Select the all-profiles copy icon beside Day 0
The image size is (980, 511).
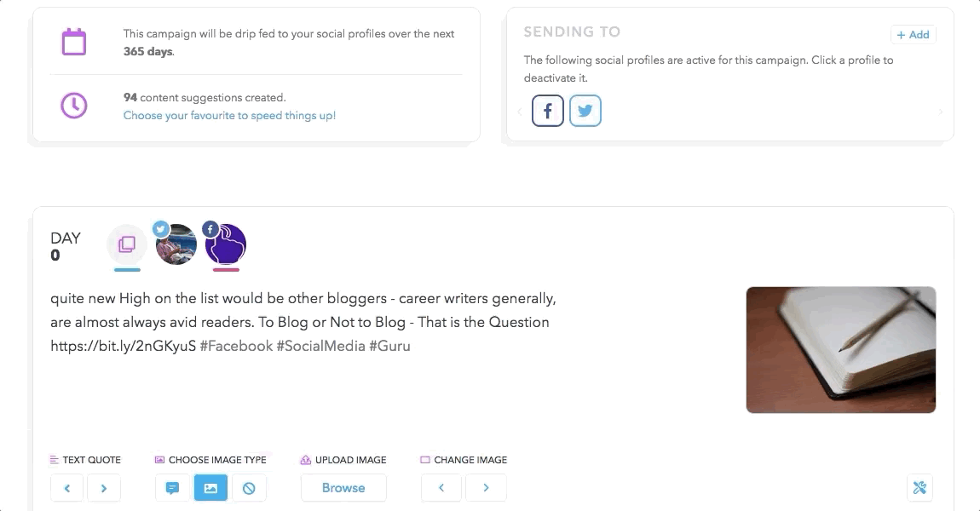click(127, 244)
